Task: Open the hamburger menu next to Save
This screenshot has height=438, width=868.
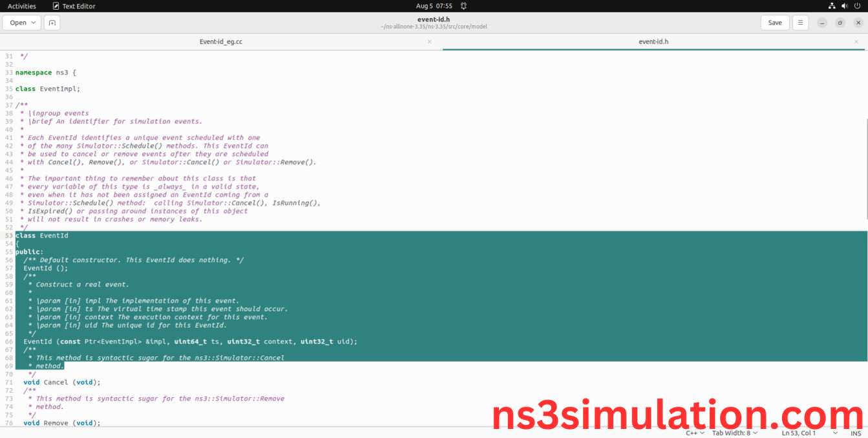Action: [x=800, y=23]
